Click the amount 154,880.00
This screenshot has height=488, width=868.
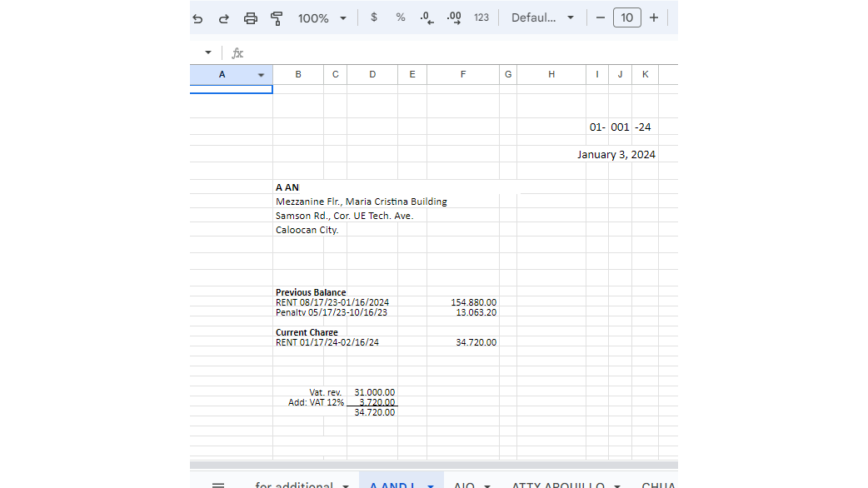coord(473,302)
